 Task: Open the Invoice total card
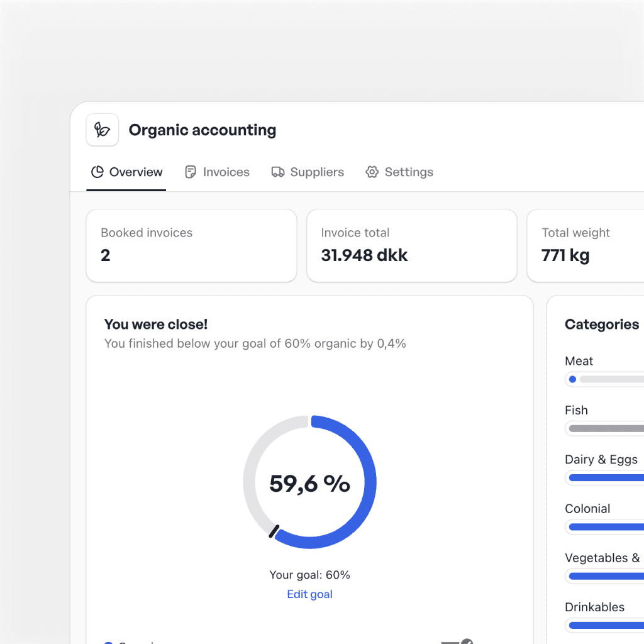pos(411,245)
